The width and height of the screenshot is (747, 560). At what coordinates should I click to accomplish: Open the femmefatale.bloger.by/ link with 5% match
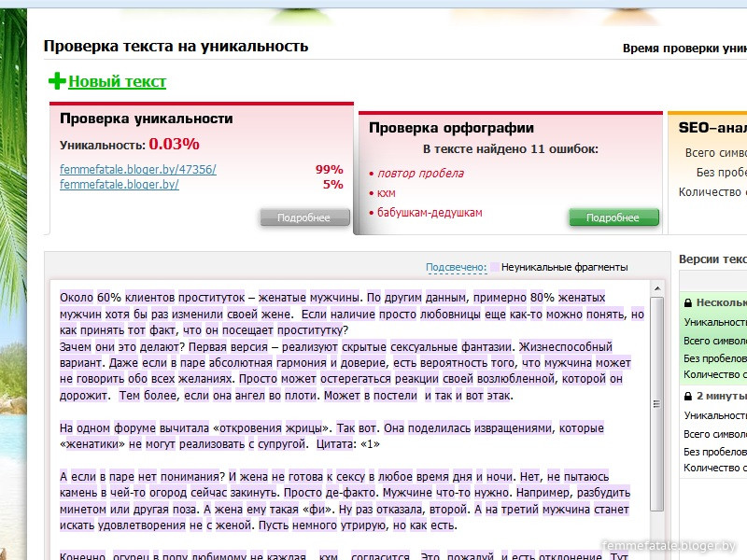pyautogui.click(x=120, y=184)
